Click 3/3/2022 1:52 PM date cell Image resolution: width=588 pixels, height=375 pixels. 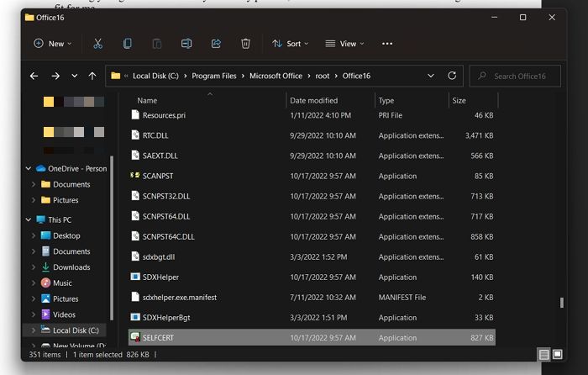pos(318,256)
